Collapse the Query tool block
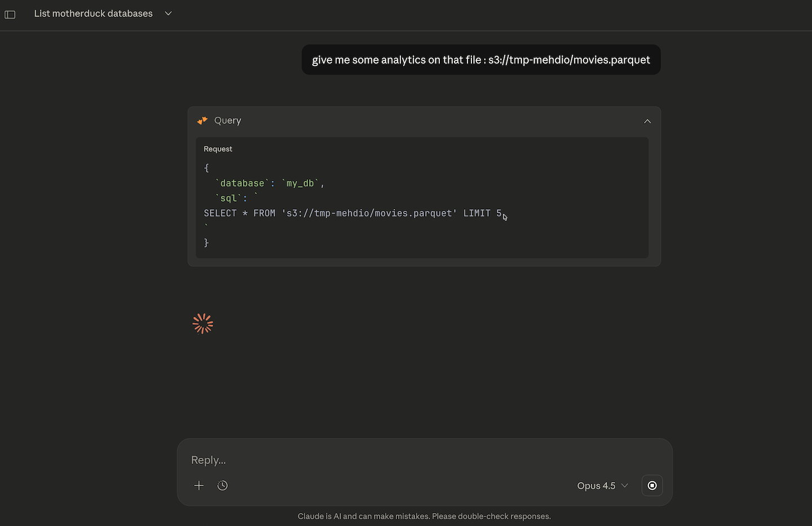Image resolution: width=812 pixels, height=526 pixels. coord(647,121)
